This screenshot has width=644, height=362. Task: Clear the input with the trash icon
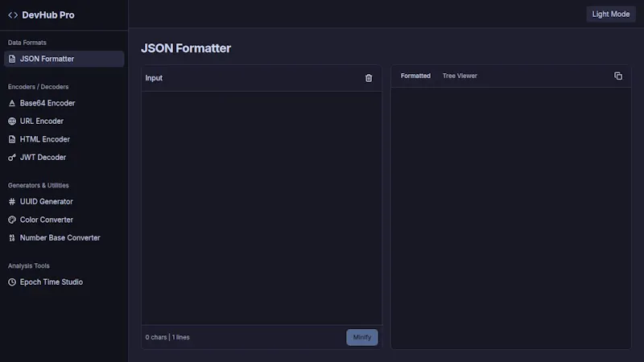[x=369, y=78]
